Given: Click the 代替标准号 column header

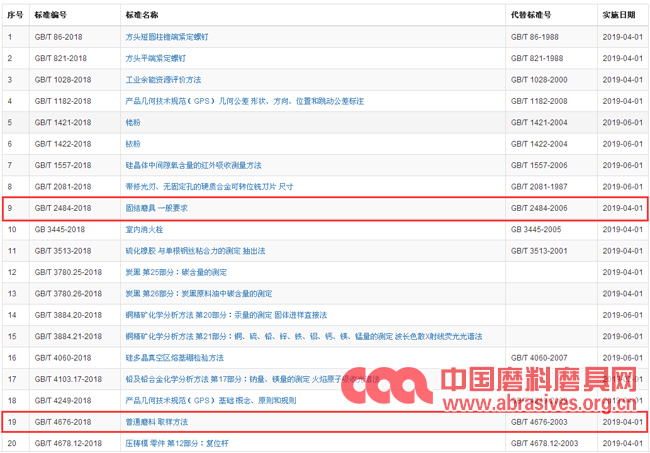Looking at the screenshot, I should tap(532, 16).
